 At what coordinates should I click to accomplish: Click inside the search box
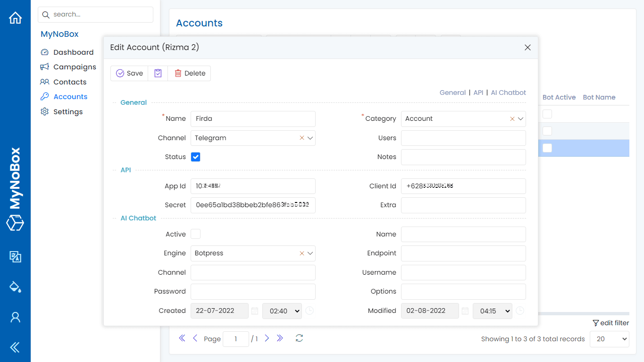pos(95,14)
